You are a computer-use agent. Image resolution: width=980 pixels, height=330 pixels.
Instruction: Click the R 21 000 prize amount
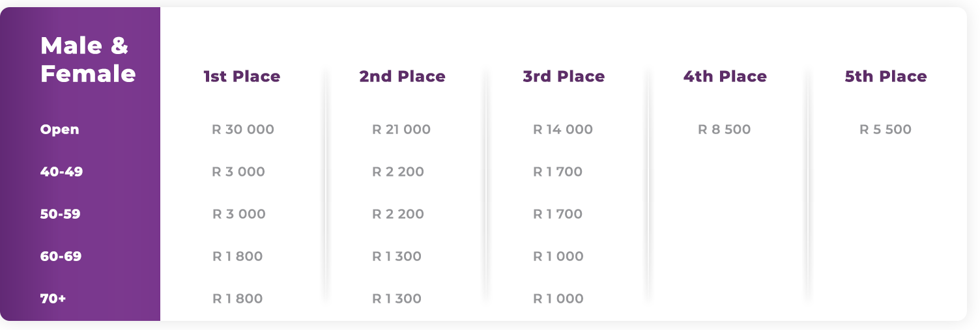pos(401,130)
